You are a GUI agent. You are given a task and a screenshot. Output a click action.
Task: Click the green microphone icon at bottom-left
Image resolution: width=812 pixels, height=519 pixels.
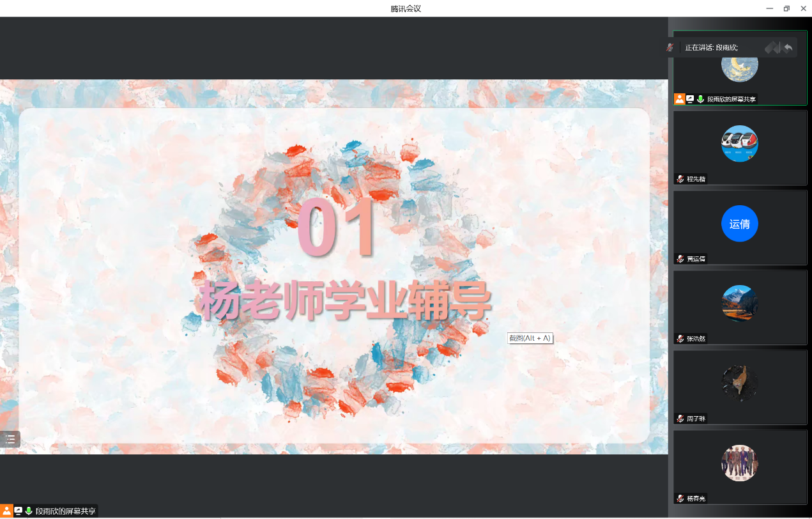[x=29, y=511]
